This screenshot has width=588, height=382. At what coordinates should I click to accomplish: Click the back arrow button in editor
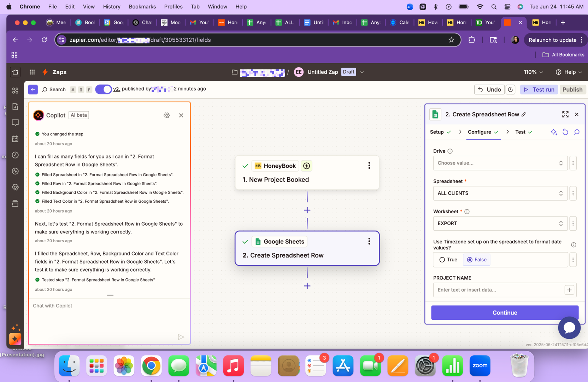33,89
